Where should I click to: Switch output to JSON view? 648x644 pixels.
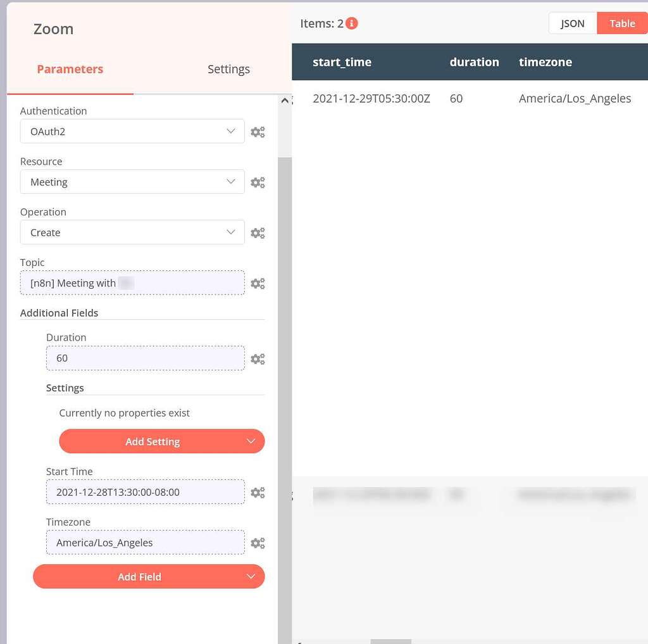pyautogui.click(x=571, y=23)
